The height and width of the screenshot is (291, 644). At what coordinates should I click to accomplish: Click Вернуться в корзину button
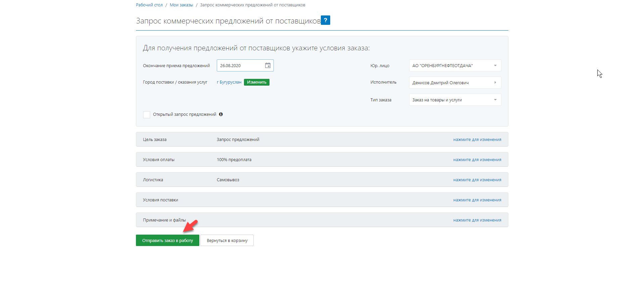click(x=227, y=240)
